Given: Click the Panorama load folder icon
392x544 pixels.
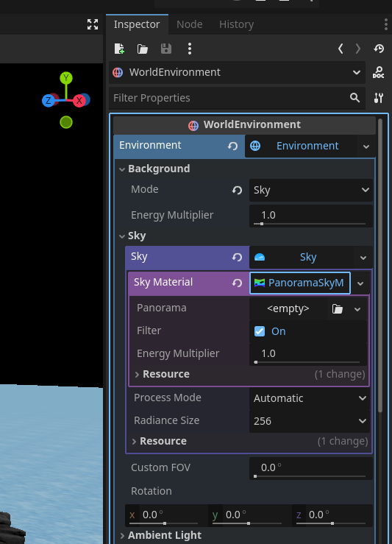Looking at the screenshot, I should [338, 308].
